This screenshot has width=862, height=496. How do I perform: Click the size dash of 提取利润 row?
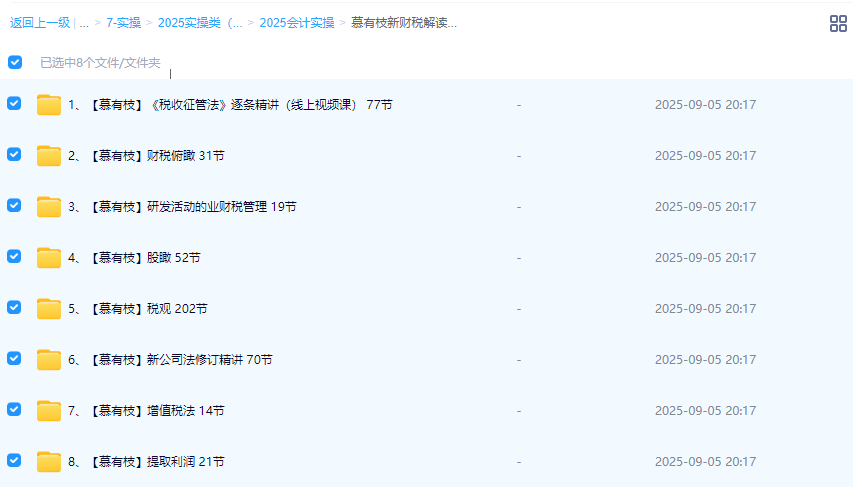(518, 461)
